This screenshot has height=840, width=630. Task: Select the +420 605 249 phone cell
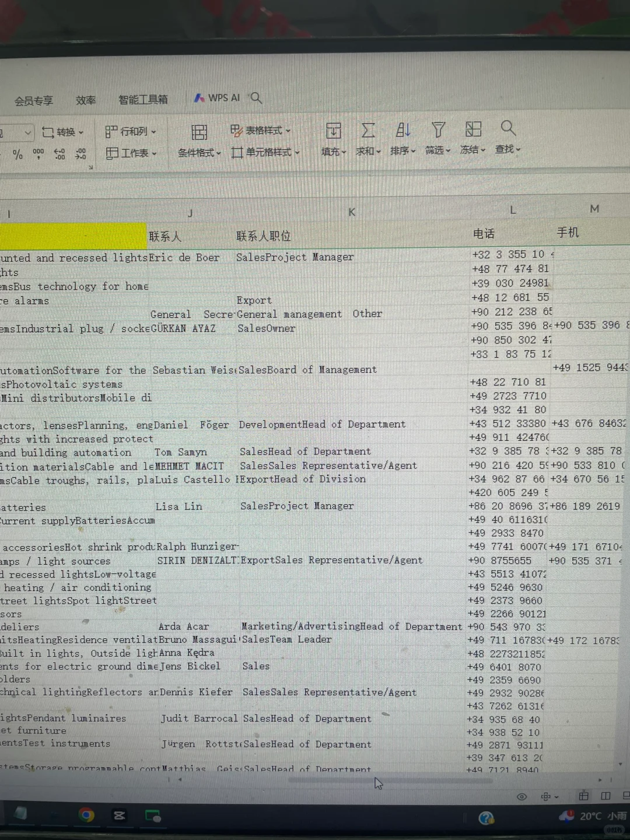tap(509, 492)
